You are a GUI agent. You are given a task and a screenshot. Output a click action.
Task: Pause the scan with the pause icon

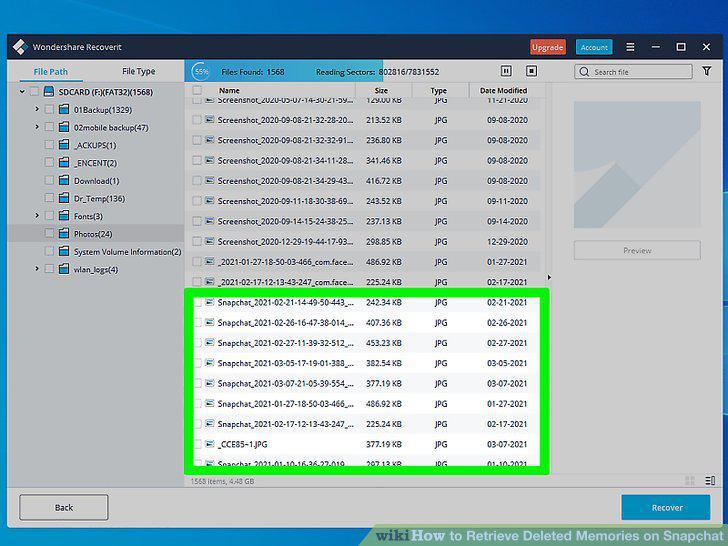(x=506, y=71)
